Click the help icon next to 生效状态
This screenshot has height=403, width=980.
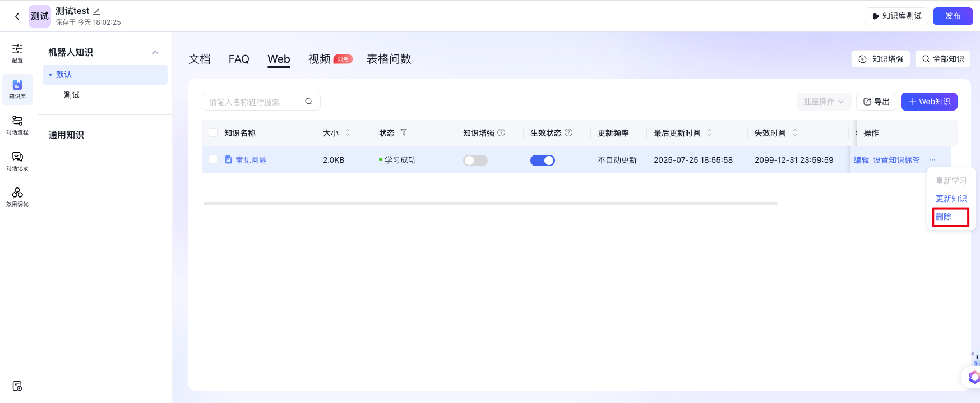point(568,133)
